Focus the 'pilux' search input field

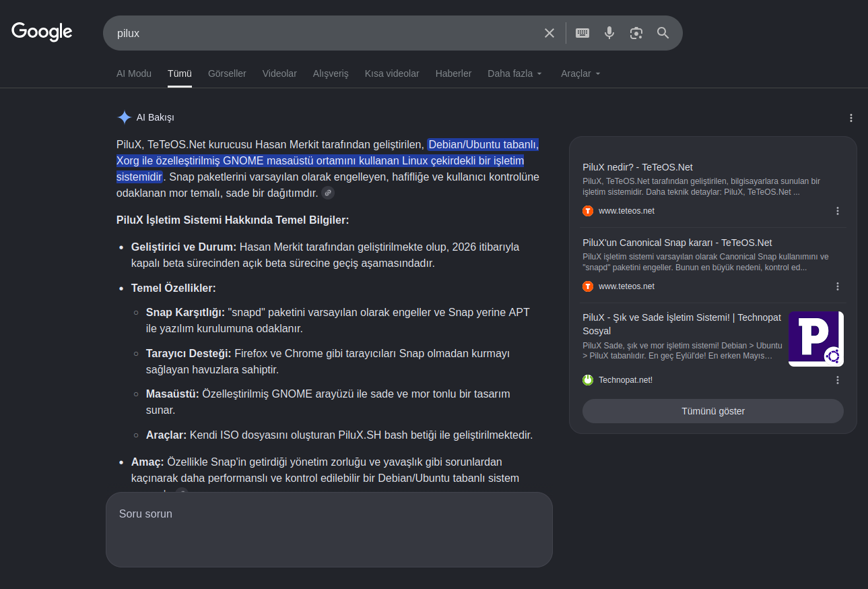pyautogui.click(x=326, y=33)
